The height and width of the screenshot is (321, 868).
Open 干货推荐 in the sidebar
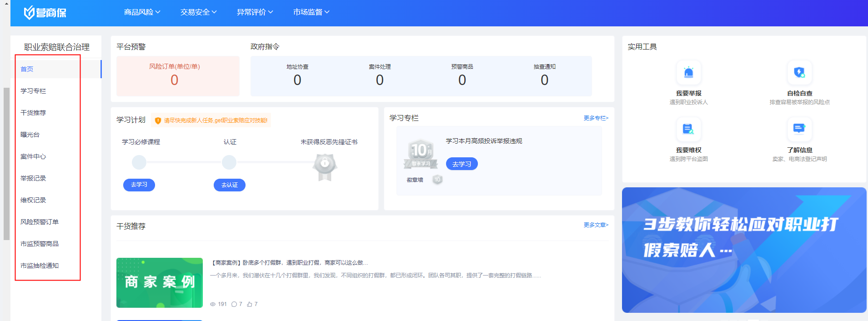[56, 113]
